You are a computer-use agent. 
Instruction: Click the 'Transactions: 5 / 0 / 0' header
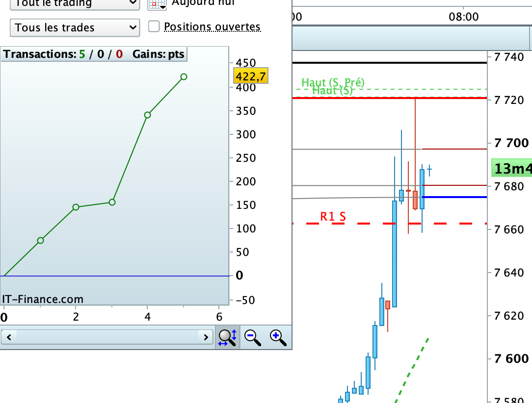point(63,54)
